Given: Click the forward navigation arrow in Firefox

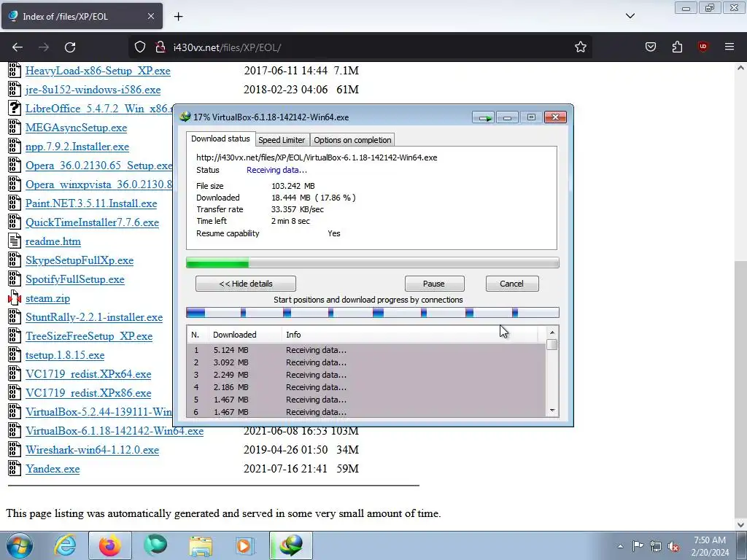Looking at the screenshot, I should [44, 47].
